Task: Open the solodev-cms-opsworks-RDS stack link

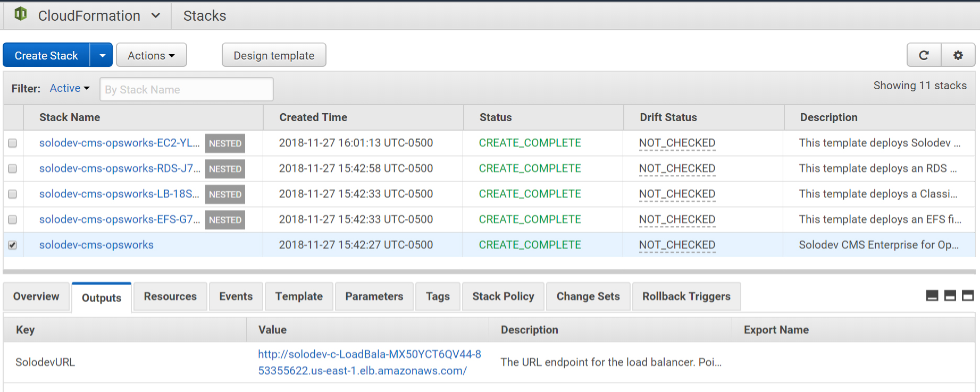Action: 120,168
